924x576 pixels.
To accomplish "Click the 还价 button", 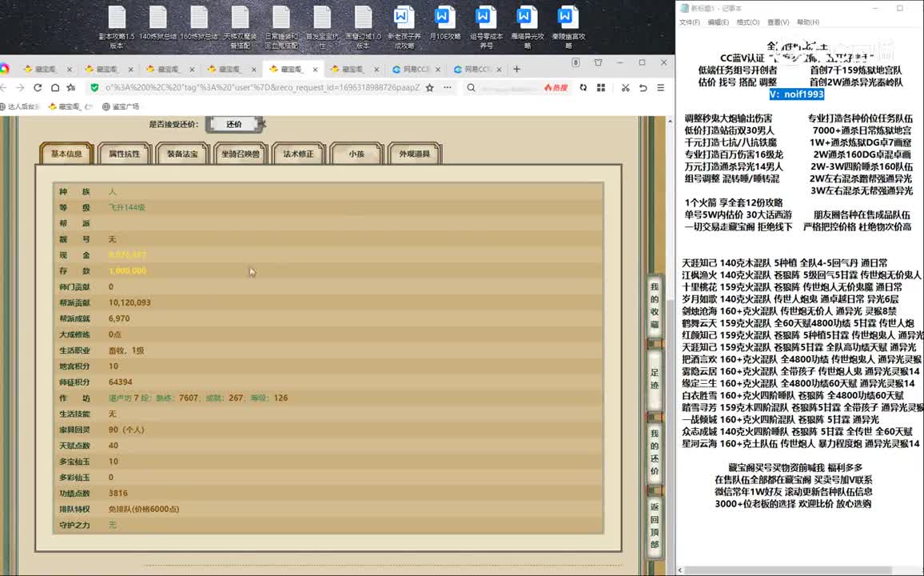I will pyautogui.click(x=234, y=124).
